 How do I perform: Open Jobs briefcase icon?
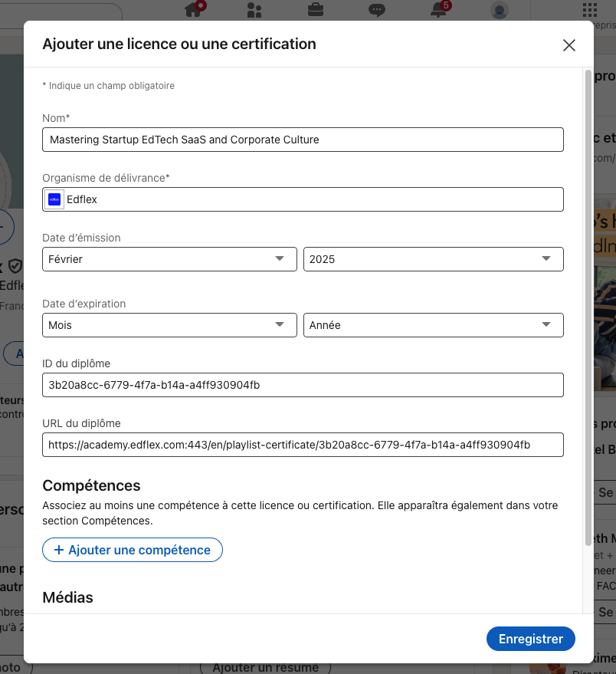click(316, 9)
